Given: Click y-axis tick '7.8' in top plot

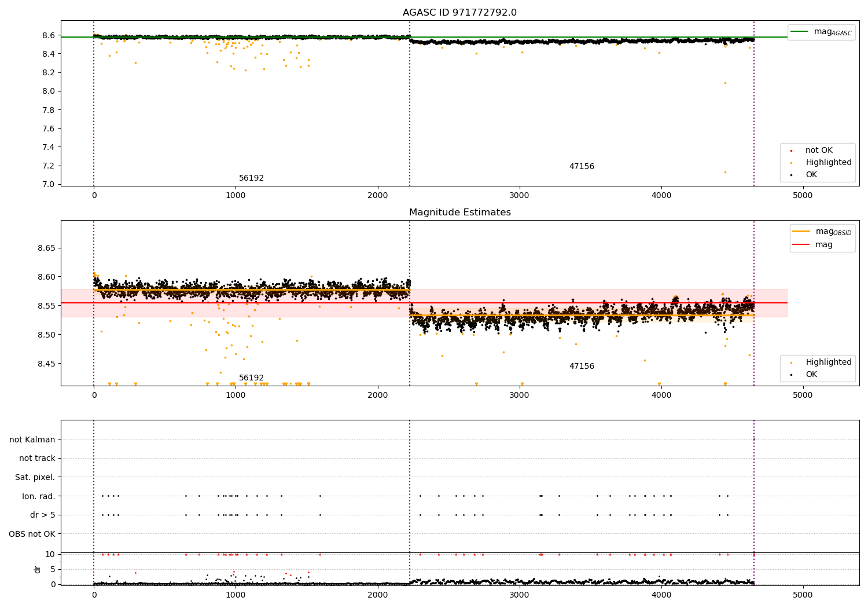Looking at the screenshot, I should (49, 110).
